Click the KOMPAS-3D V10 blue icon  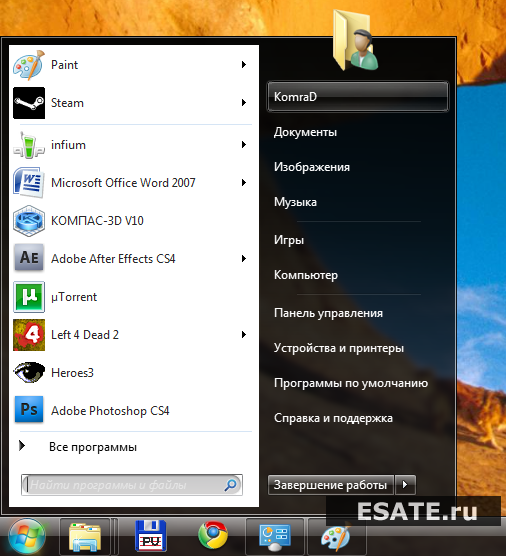click(29, 221)
